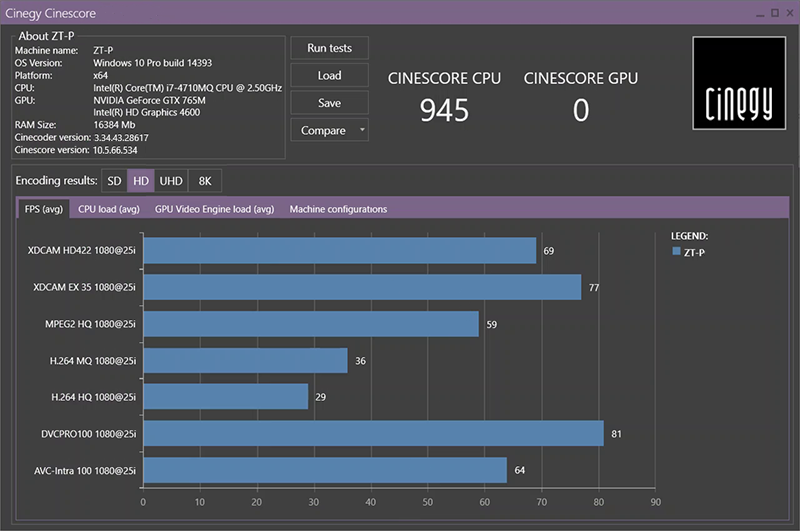Click the 'Intel(R) HD Graphics 4600' text

pyautogui.click(x=146, y=112)
